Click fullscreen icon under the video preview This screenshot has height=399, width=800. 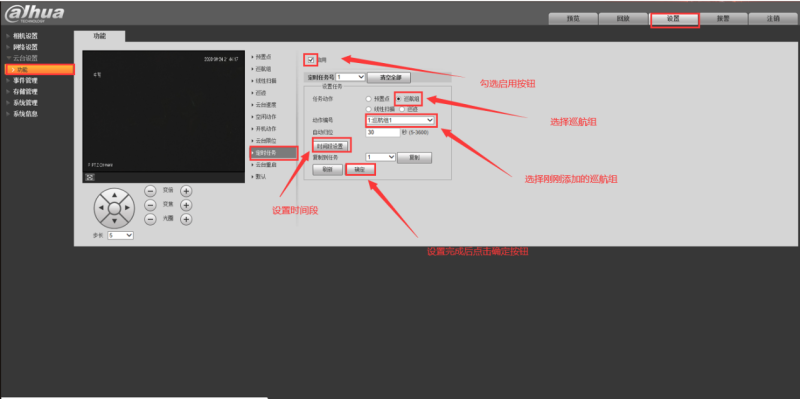90,178
